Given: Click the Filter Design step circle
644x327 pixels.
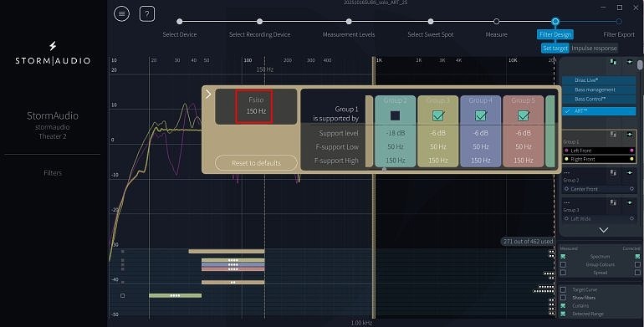Looking at the screenshot, I should (x=555, y=22).
